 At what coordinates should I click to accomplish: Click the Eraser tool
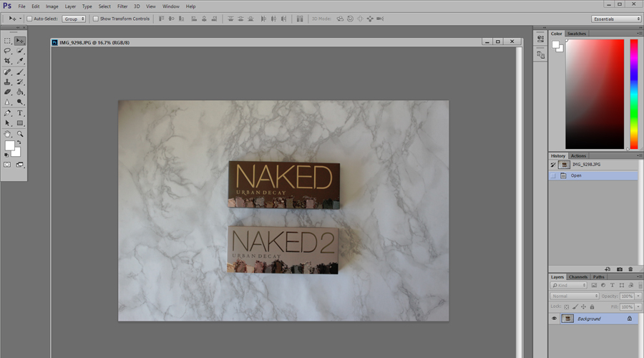8,92
